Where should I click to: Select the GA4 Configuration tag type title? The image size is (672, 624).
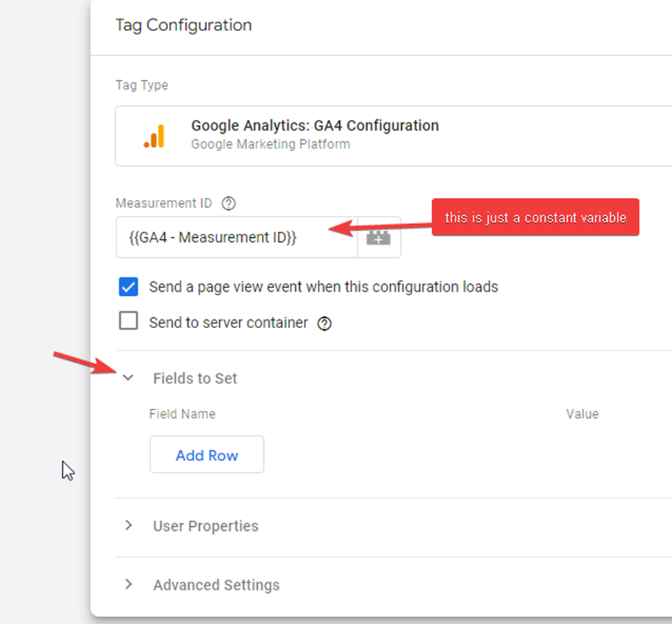[x=314, y=126]
